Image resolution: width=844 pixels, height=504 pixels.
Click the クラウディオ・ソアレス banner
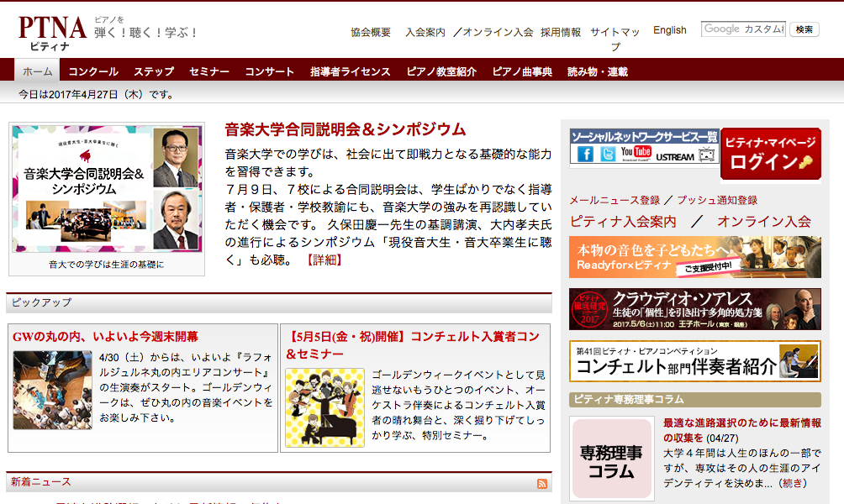pos(694,309)
